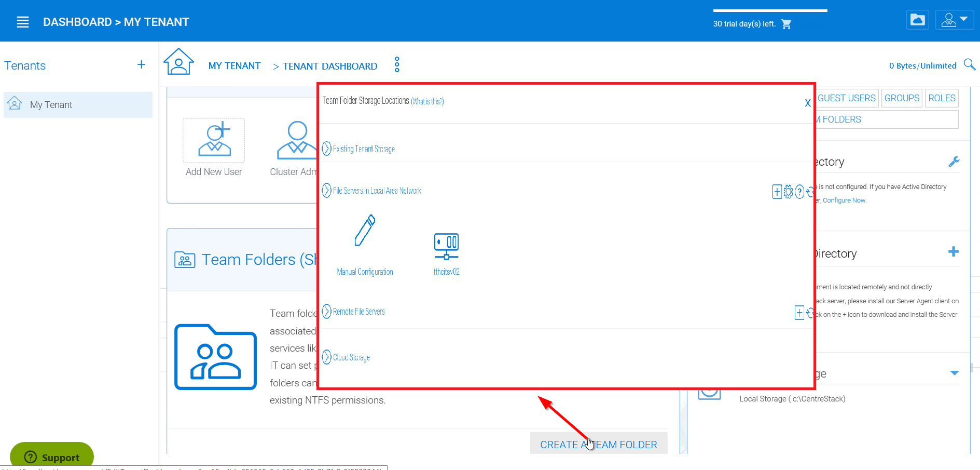Switch to GROUPS tab

tap(902, 98)
